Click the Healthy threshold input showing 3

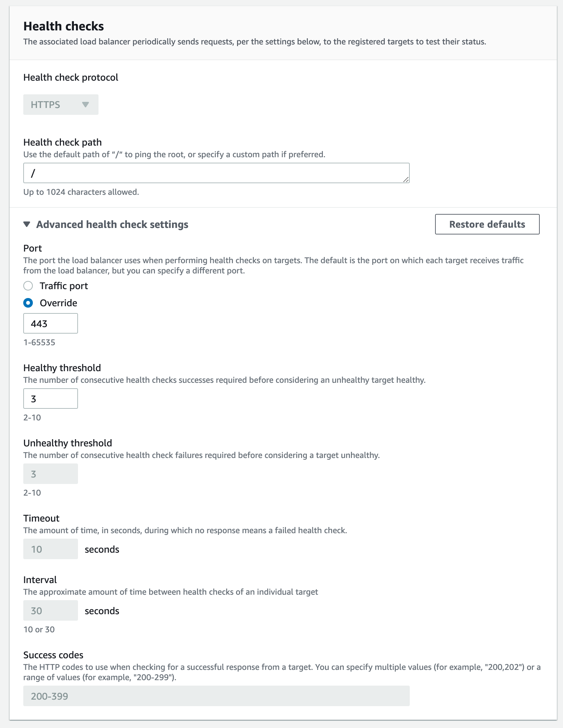(x=50, y=398)
